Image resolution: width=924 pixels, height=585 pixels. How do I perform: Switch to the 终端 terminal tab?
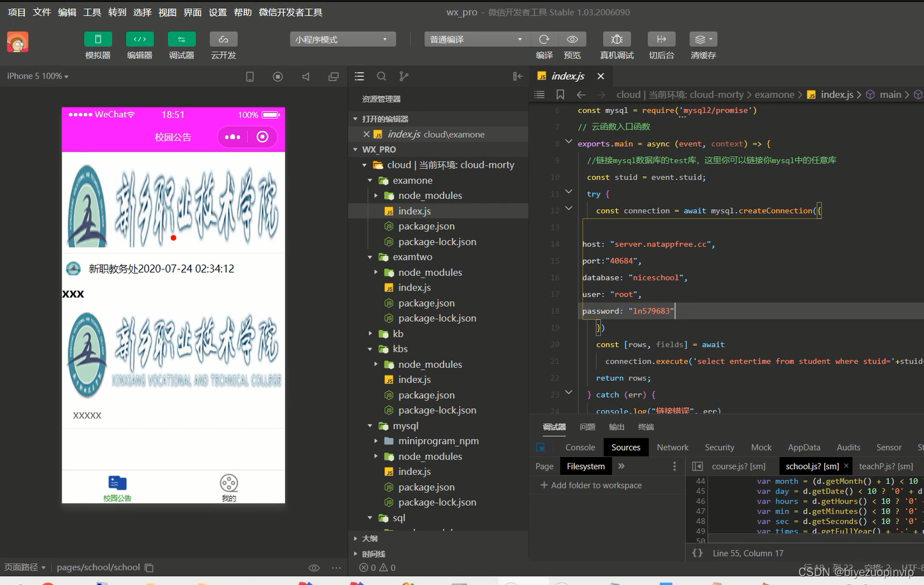point(646,427)
